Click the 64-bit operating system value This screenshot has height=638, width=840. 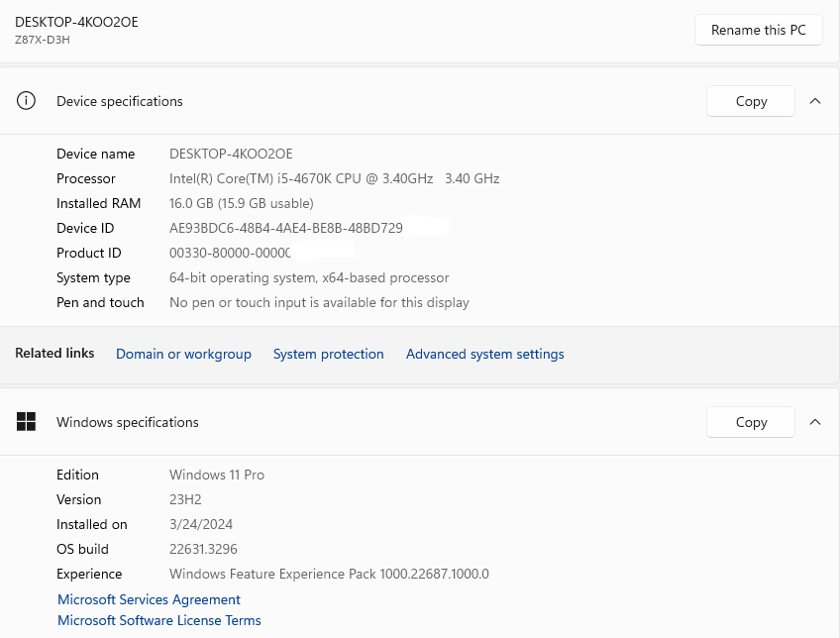[x=309, y=278]
